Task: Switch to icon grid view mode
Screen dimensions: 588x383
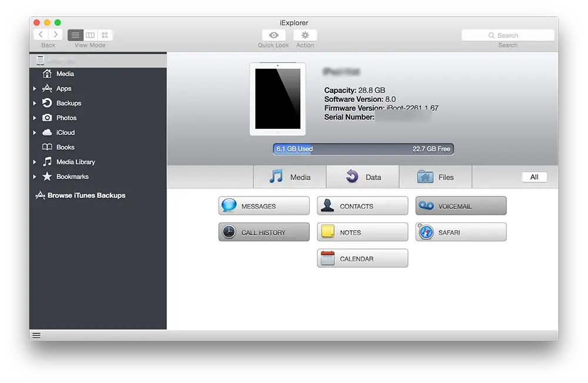Action: tap(105, 35)
